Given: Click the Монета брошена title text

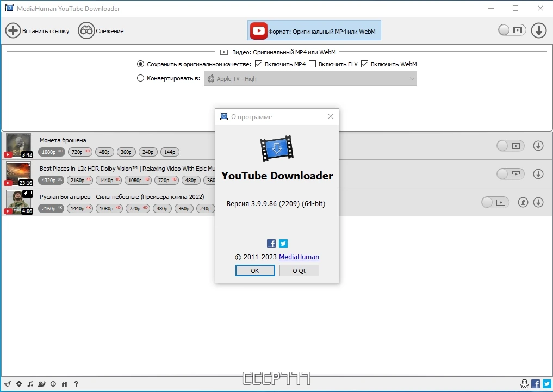Looking at the screenshot, I should click(63, 140).
